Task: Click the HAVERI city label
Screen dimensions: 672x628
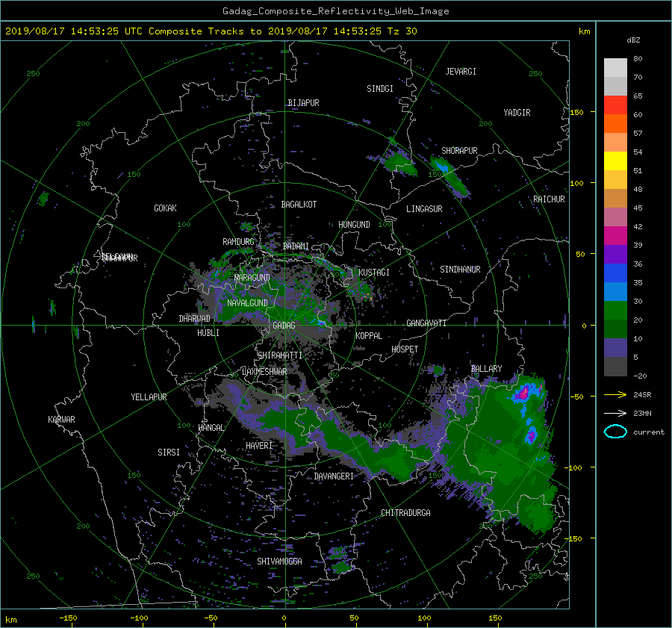Action: point(259,446)
